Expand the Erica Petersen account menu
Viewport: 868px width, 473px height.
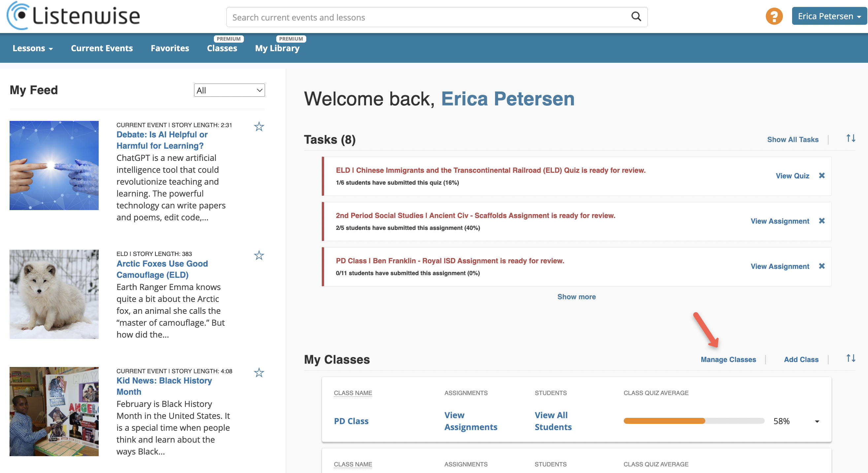coord(829,16)
